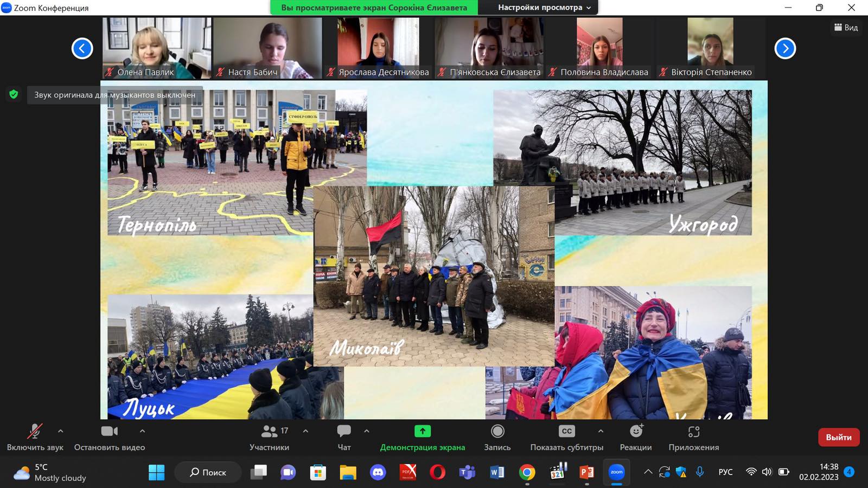This screenshot has width=868, height=488.
Task: Click the green Демонстрация экрана icon
Action: click(x=422, y=431)
